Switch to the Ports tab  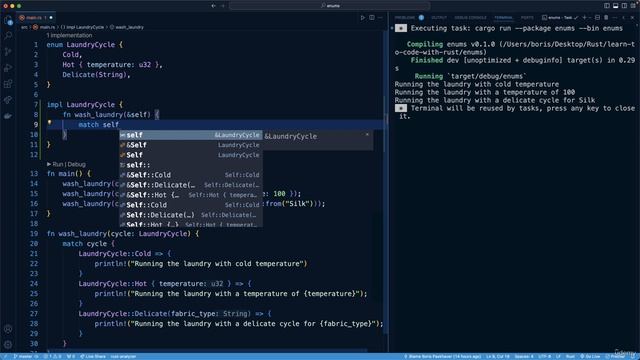coord(527,18)
